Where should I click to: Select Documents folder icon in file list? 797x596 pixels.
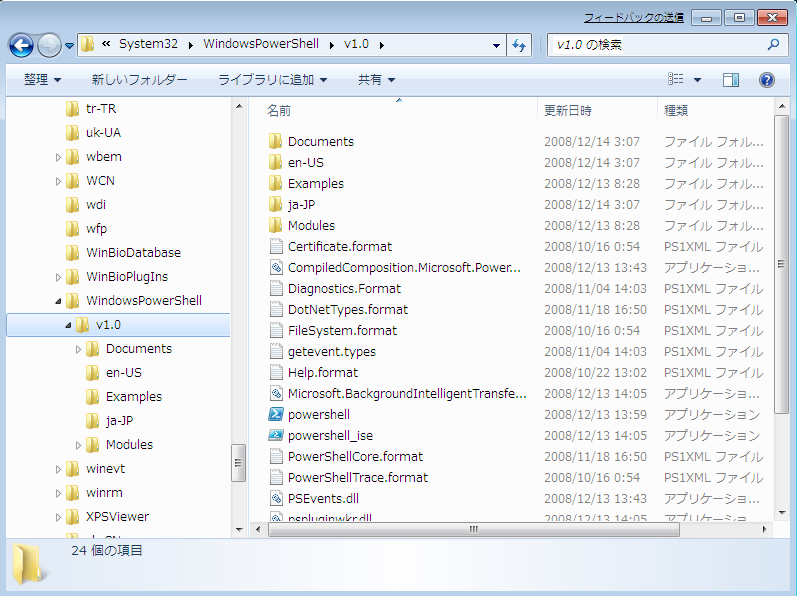pyautogui.click(x=275, y=141)
